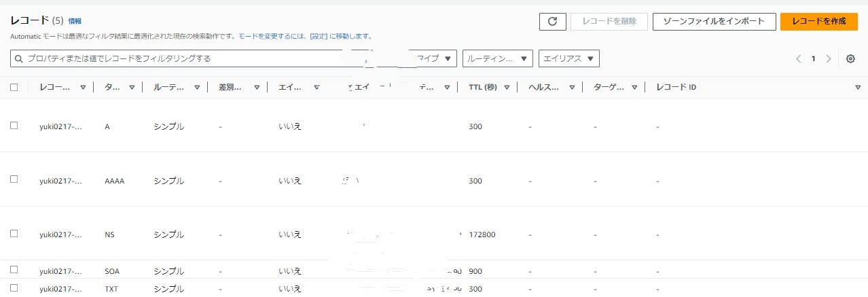Click いいえ in the SOA row

tap(289, 271)
